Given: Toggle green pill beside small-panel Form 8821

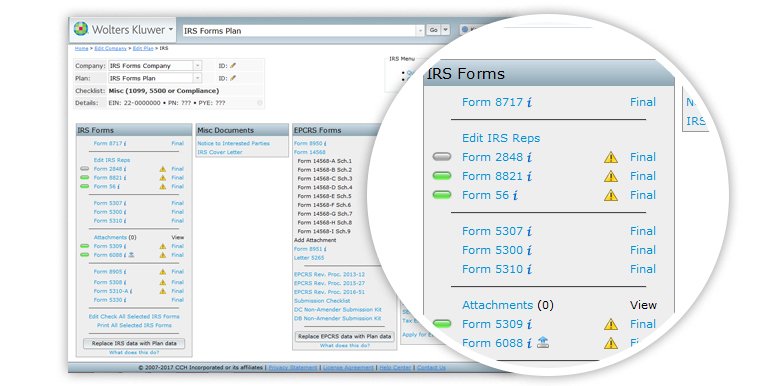Looking at the screenshot, I should pyautogui.click(x=85, y=177).
